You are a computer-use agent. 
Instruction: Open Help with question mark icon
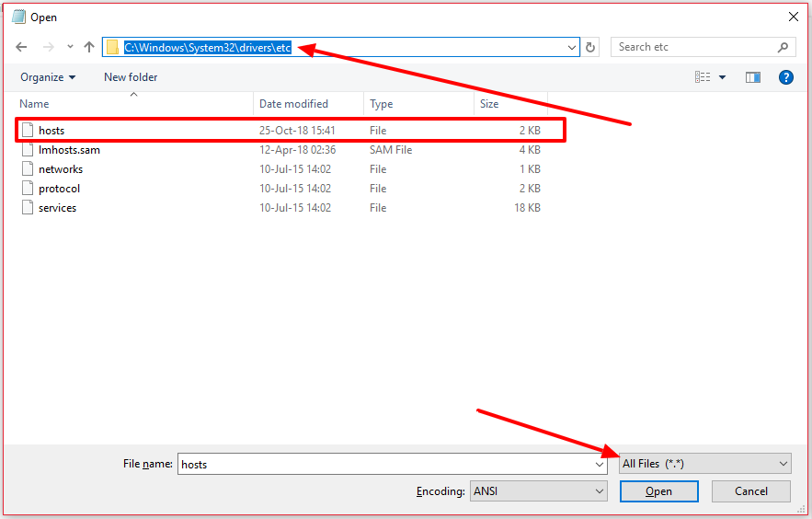pyautogui.click(x=786, y=77)
